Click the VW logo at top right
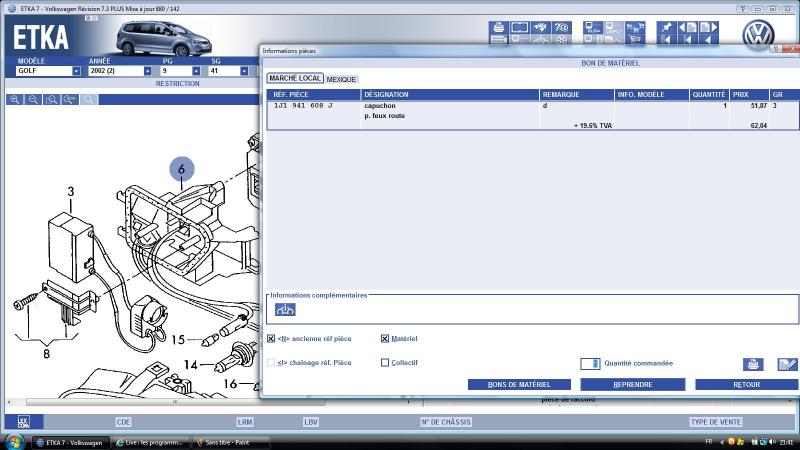The width and height of the screenshot is (800, 450). point(758,35)
